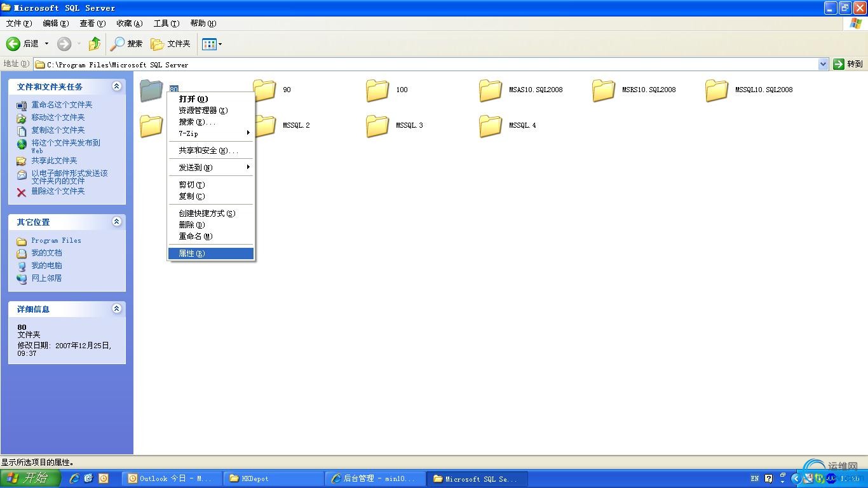
Task: Open the folder named 90
Action: click(x=272, y=90)
